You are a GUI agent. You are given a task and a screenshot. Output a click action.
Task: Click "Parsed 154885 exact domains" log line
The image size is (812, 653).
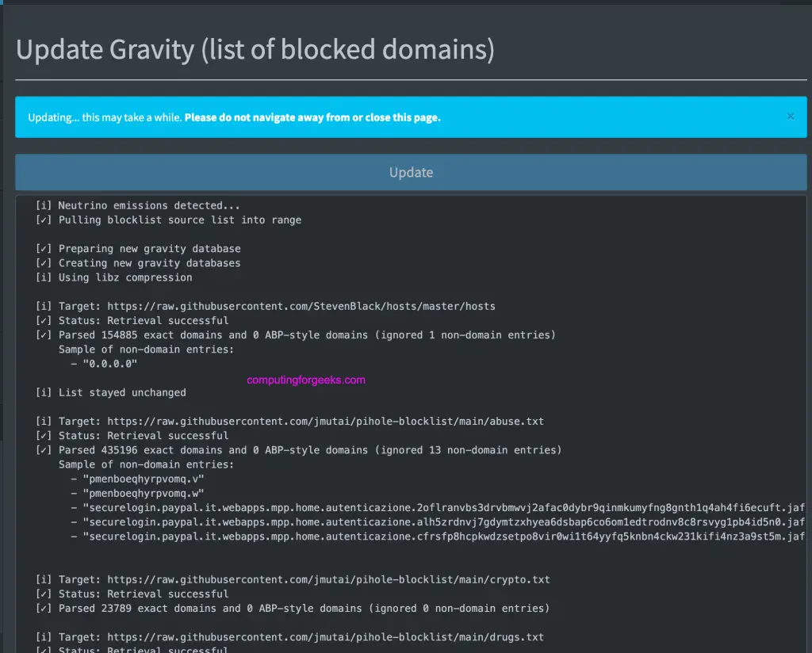(295, 334)
